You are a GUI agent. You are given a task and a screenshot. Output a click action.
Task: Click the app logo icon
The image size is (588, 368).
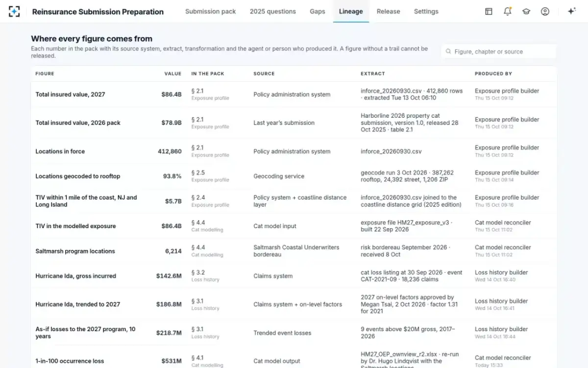pyautogui.click(x=14, y=12)
